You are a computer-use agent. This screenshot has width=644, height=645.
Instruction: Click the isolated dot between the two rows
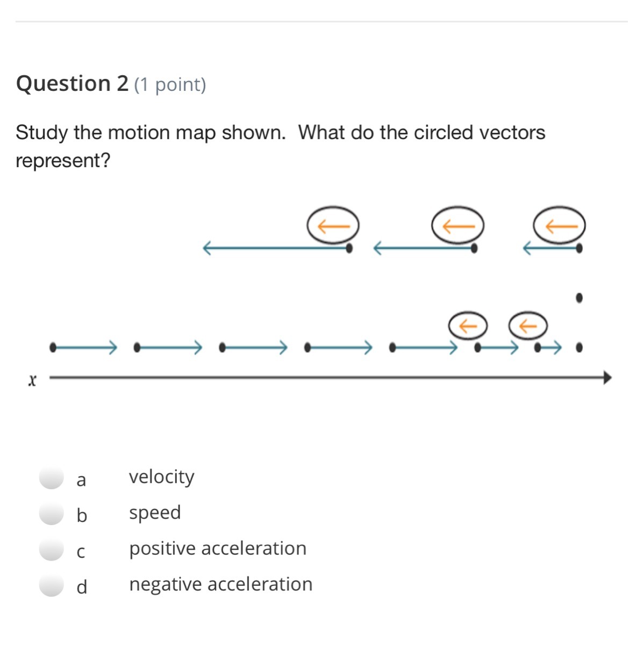pyautogui.click(x=579, y=297)
